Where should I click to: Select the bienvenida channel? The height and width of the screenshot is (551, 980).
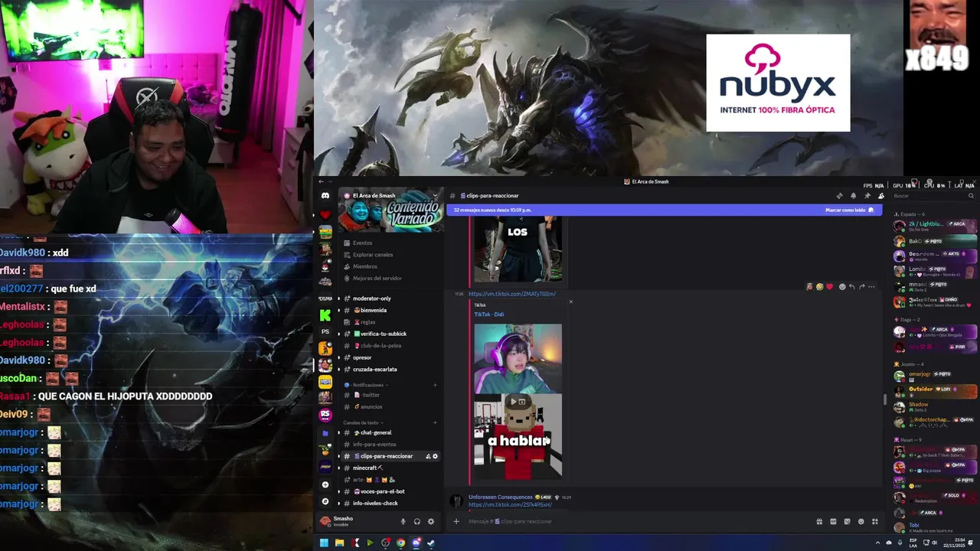pos(390,310)
